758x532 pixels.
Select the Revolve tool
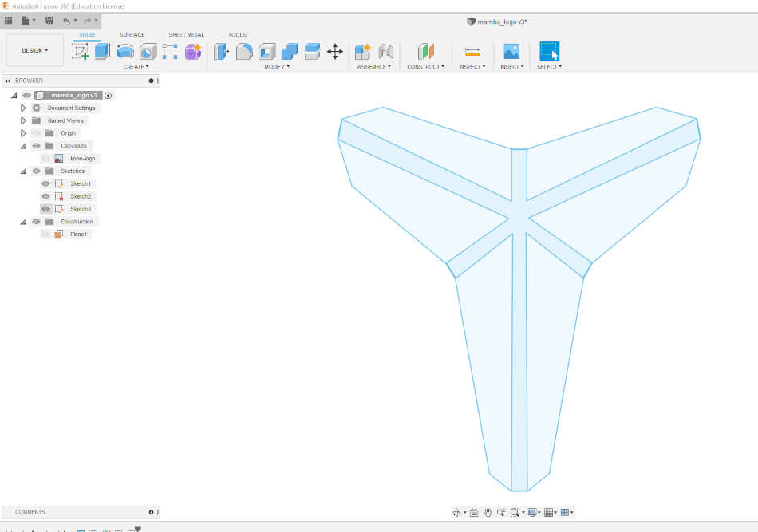pyautogui.click(x=126, y=51)
